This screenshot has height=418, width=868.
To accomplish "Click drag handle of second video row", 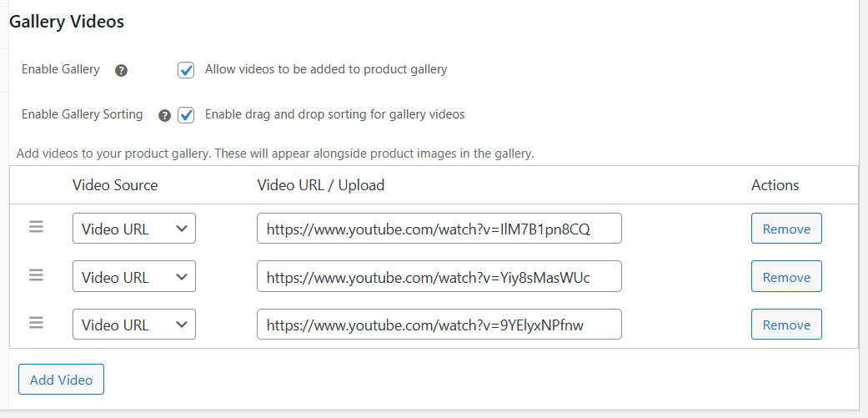I will click(x=36, y=274).
